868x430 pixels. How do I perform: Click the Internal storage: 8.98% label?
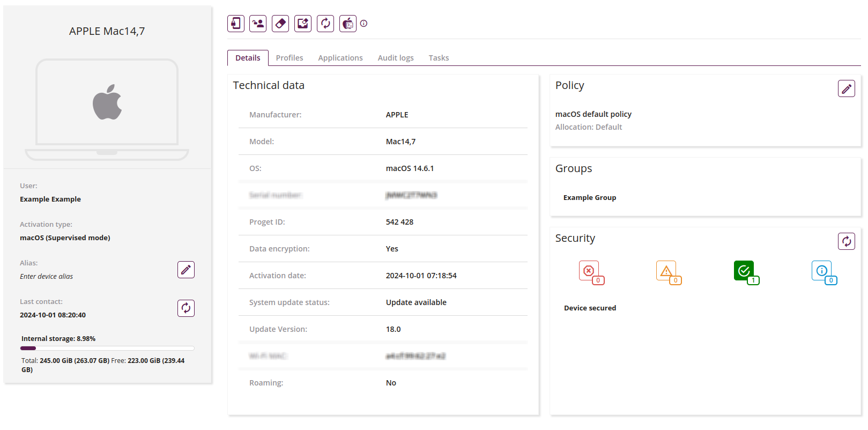point(58,339)
